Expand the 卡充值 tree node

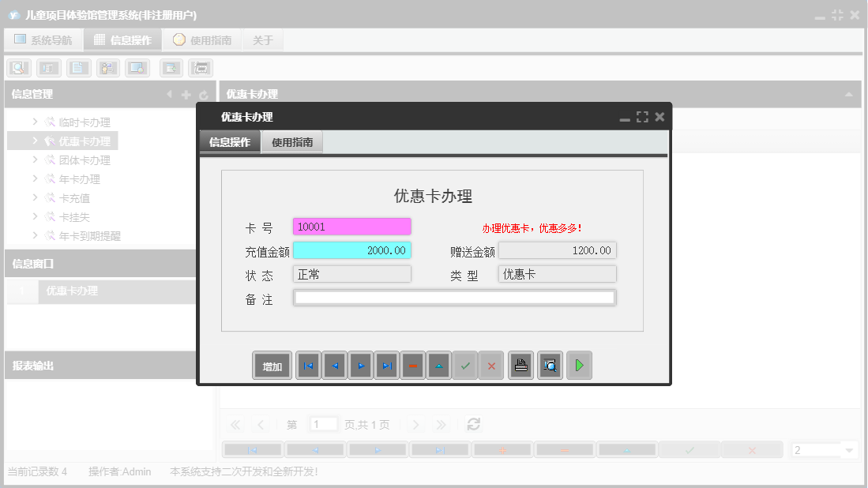click(34, 197)
